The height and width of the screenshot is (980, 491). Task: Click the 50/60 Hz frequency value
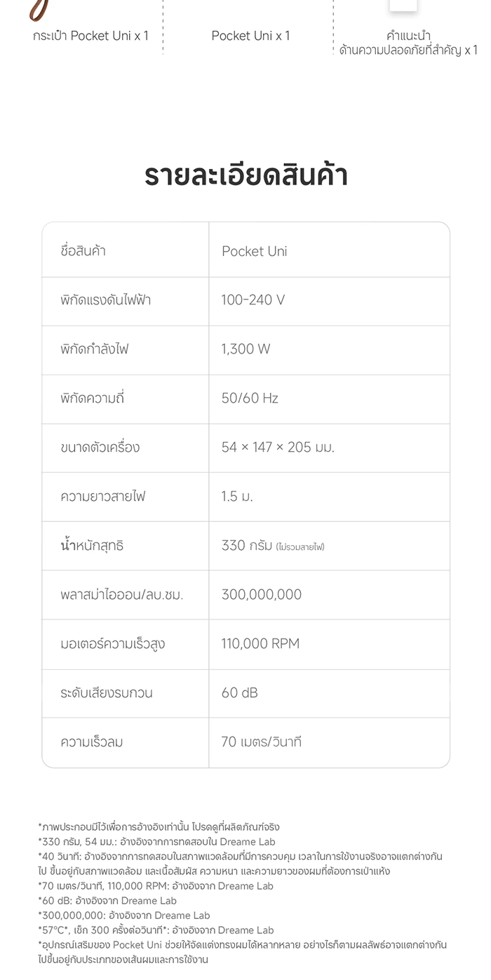(250, 398)
